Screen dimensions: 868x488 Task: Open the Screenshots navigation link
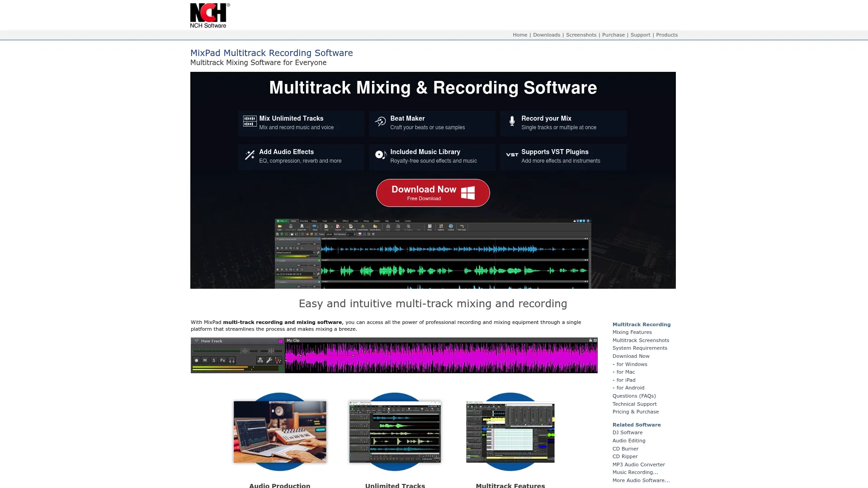(581, 35)
